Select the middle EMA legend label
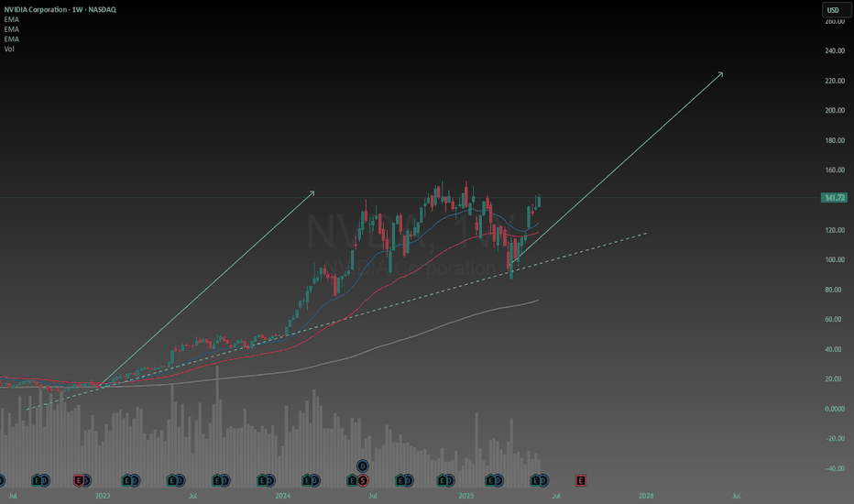This screenshot has width=854, height=504. (x=11, y=29)
